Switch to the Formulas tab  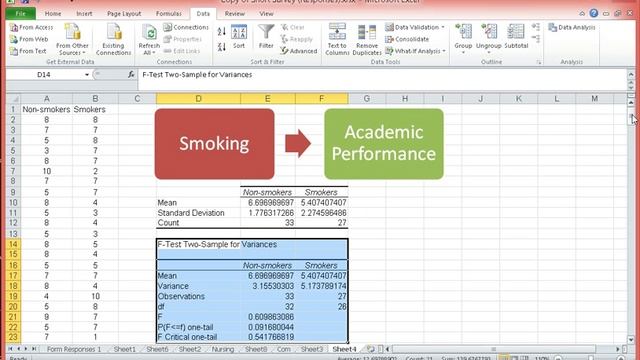click(169, 13)
